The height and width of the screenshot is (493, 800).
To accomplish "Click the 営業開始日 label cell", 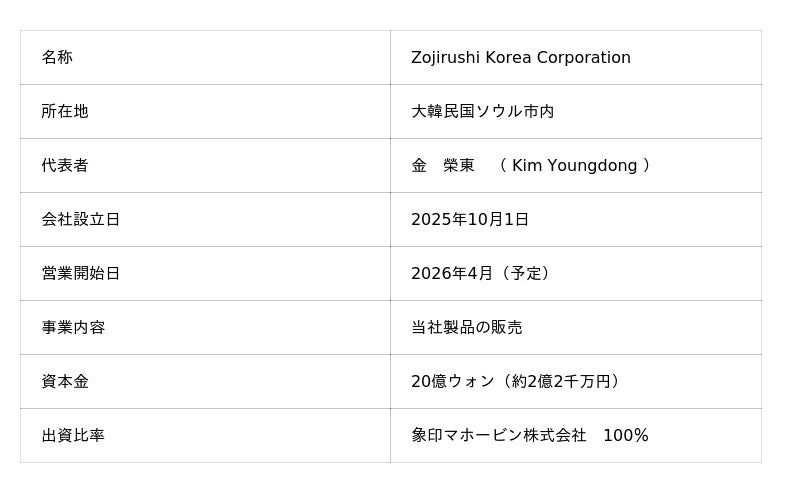I will pos(80,274).
